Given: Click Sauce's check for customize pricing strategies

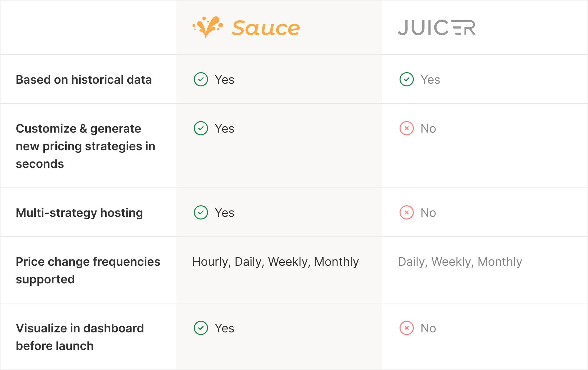Looking at the screenshot, I should (x=201, y=128).
